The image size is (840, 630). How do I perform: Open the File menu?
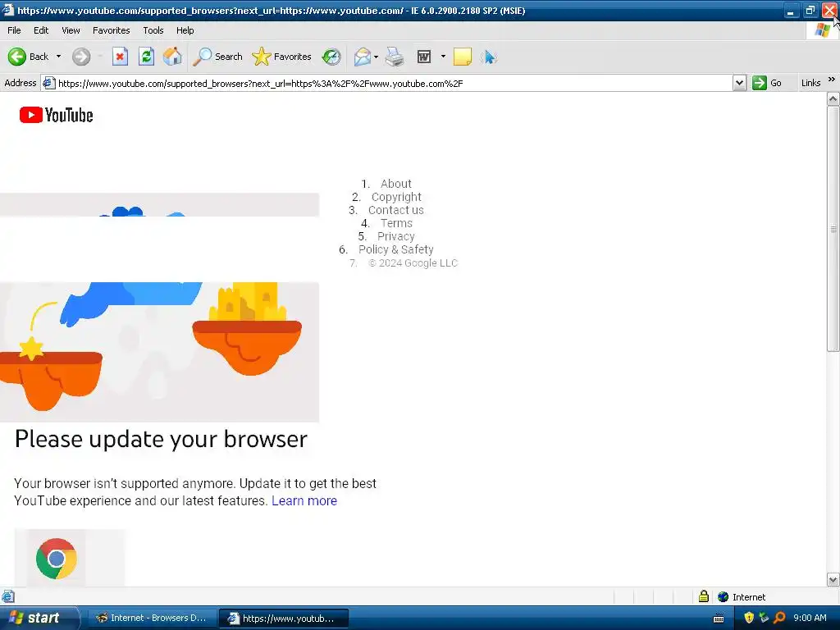14,30
